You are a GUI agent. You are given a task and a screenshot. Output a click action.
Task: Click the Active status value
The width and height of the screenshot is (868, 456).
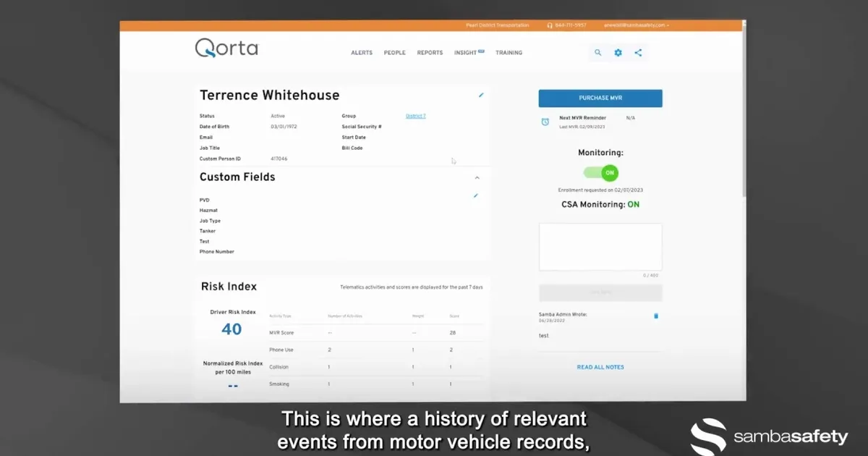coord(278,116)
